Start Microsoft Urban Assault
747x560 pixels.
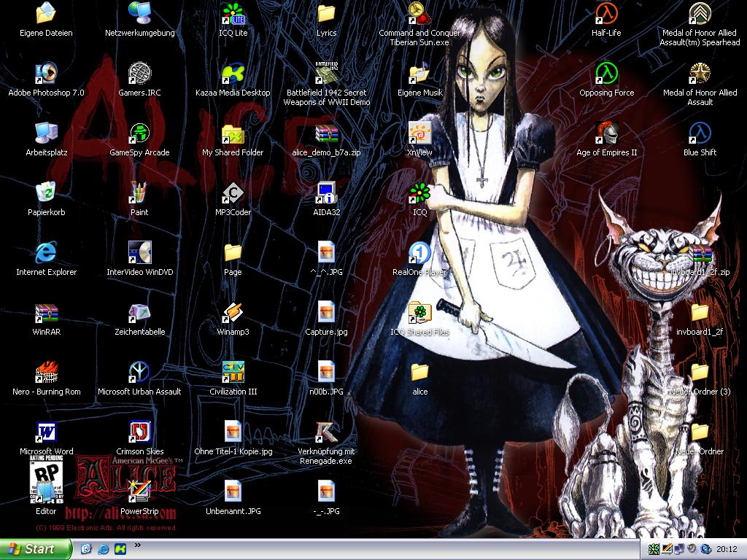(139, 373)
